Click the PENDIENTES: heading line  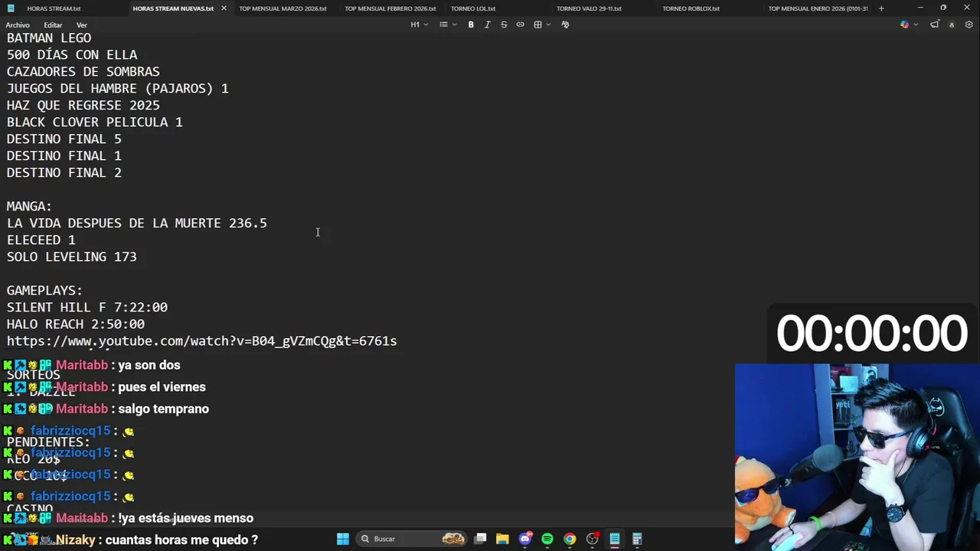(48, 442)
